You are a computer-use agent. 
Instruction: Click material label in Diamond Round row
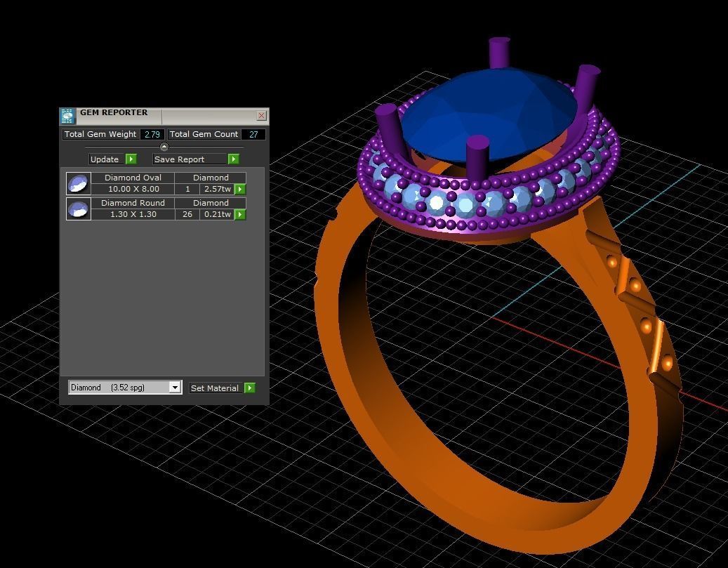tap(211, 202)
